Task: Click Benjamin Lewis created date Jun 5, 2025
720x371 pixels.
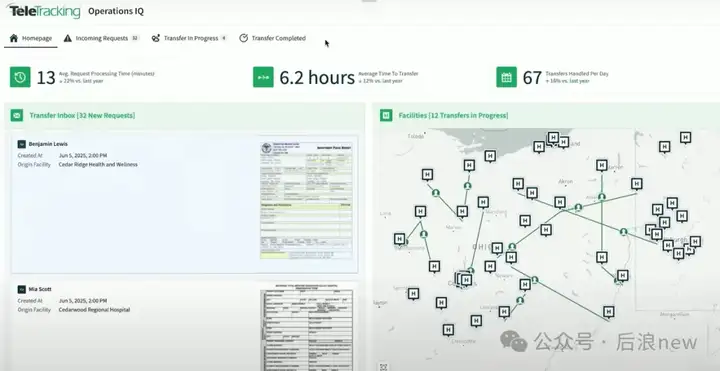Action: (83, 156)
